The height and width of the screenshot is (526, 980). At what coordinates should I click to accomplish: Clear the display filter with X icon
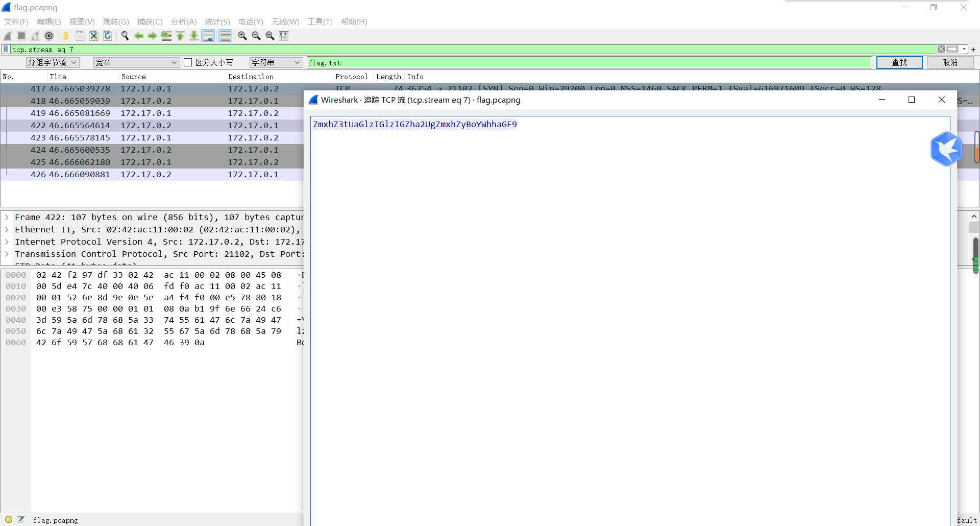click(x=941, y=50)
